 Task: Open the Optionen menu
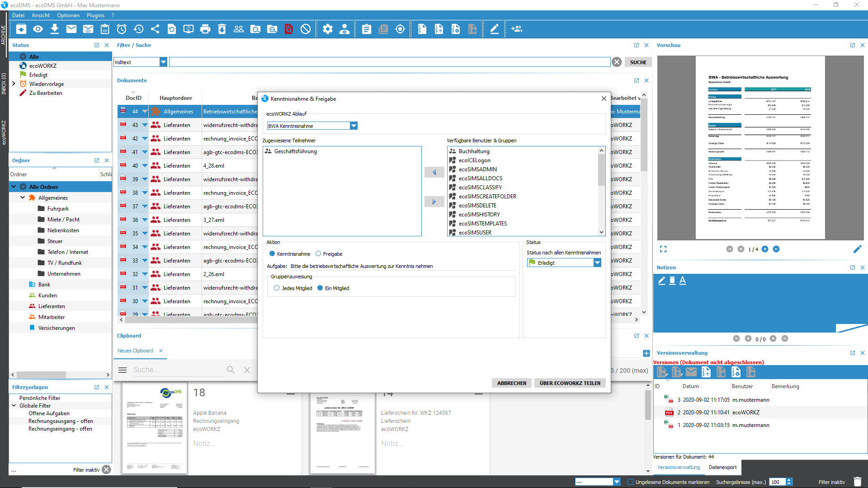coord(68,15)
